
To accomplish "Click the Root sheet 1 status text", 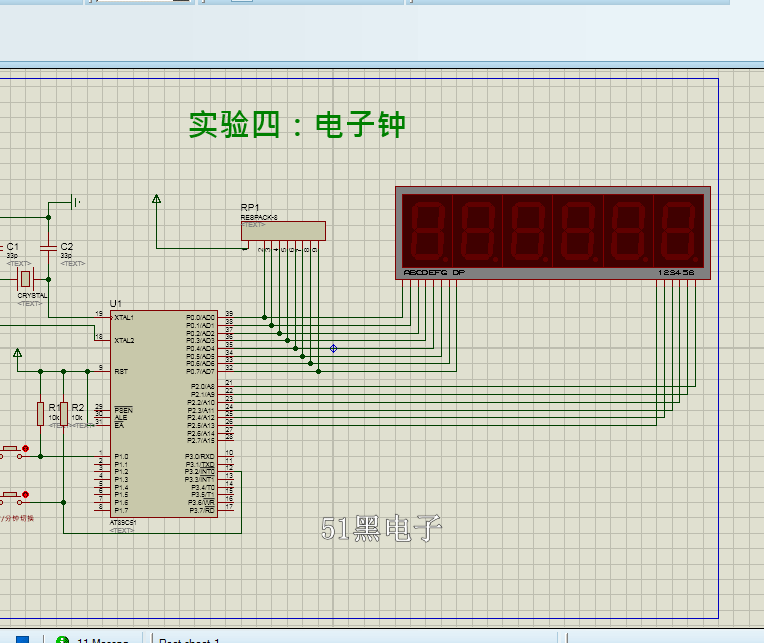I will pyautogui.click(x=189, y=640).
